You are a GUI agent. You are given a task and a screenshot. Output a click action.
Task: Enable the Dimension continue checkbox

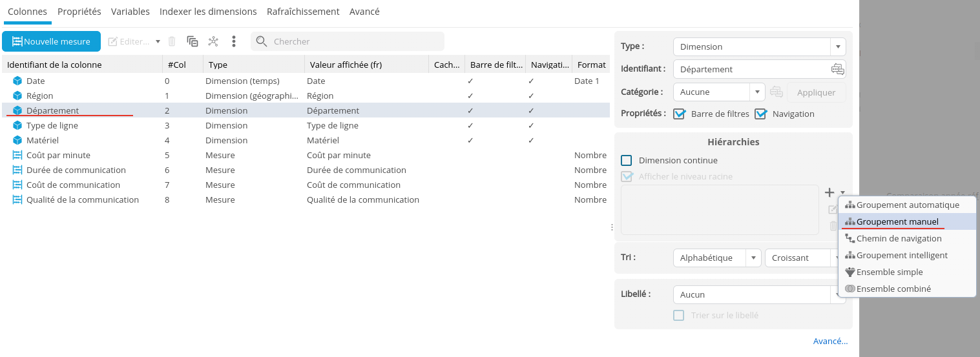click(x=626, y=160)
